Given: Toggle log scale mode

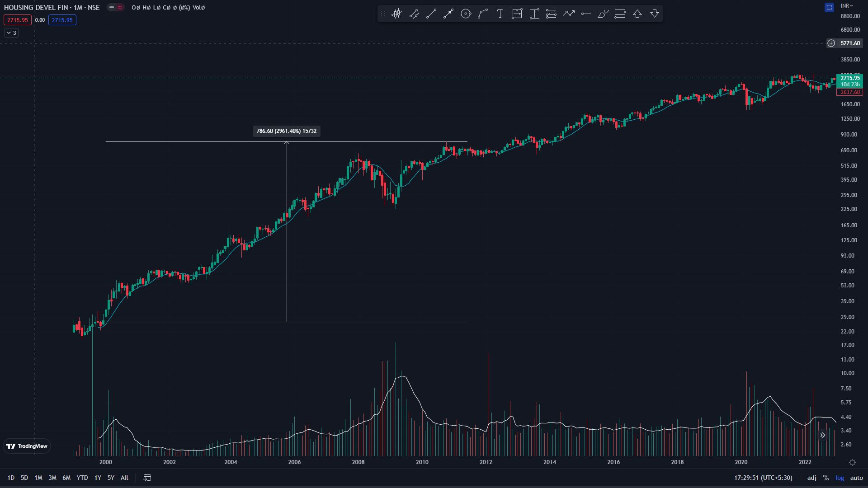Looking at the screenshot, I should pos(840,478).
